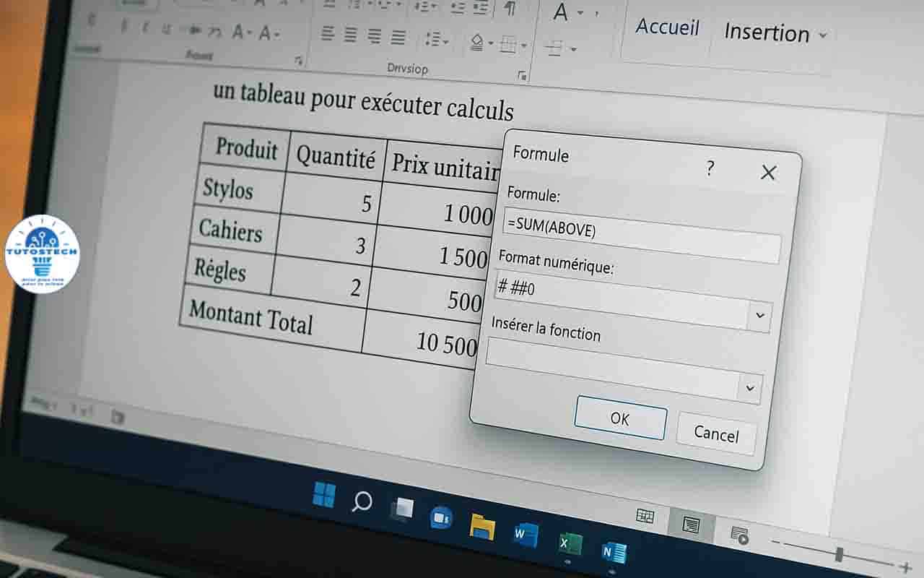Open the Insertion ribbon tab

pos(767,33)
